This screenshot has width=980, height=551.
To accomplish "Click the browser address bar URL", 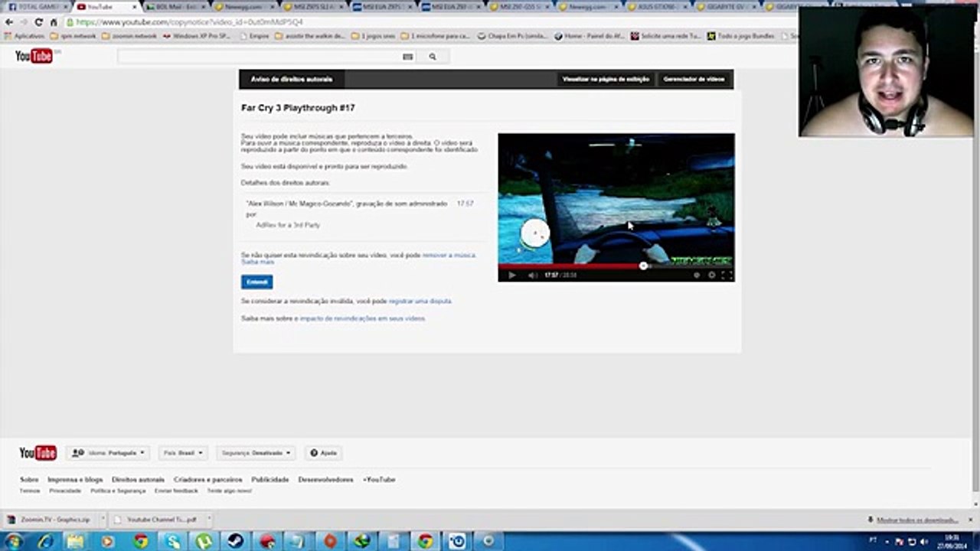I will (189, 22).
